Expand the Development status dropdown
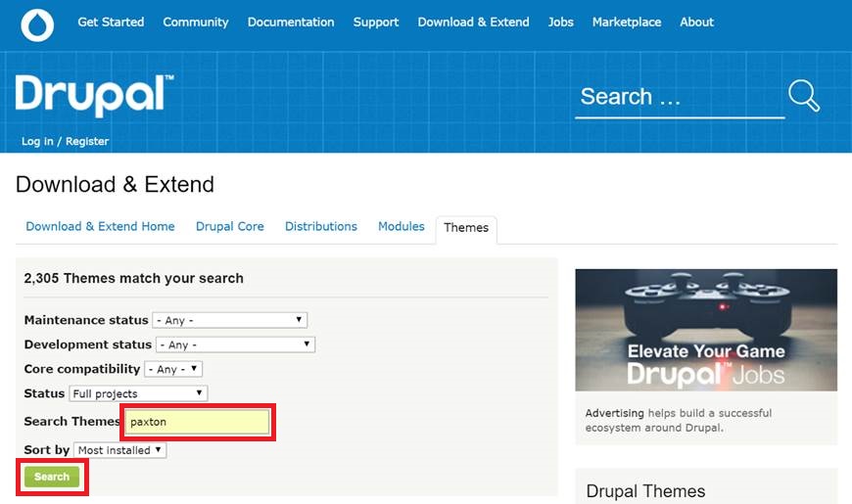 click(x=235, y=344)
